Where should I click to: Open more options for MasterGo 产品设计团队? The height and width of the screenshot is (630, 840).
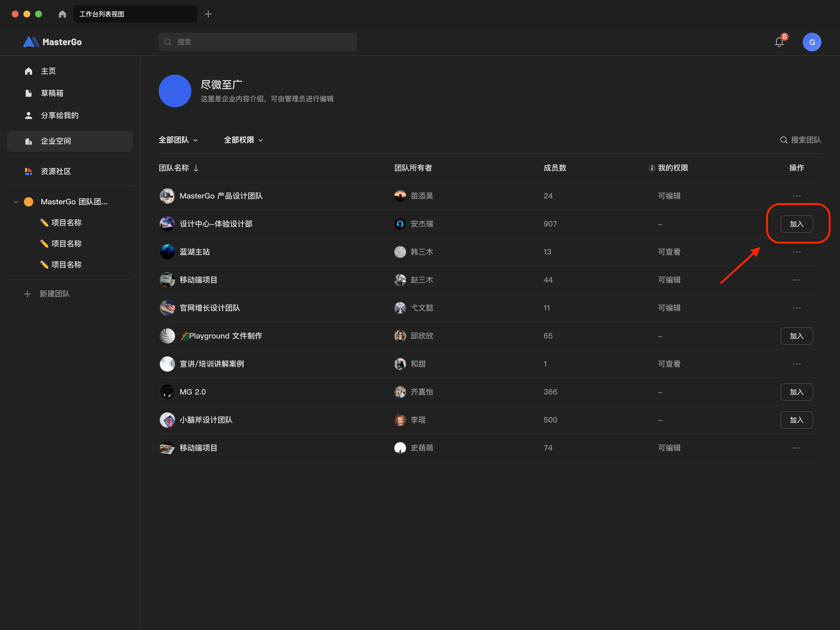(797, 196)
